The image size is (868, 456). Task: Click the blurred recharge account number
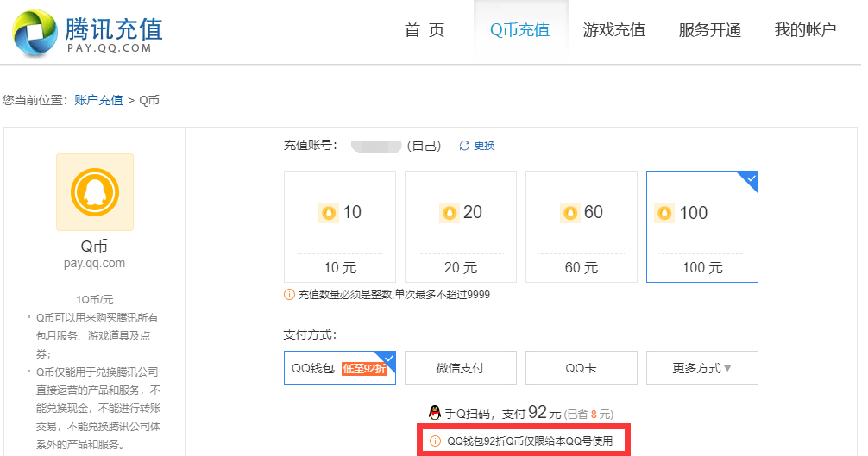pyautogui.click(x=376, y=146)
